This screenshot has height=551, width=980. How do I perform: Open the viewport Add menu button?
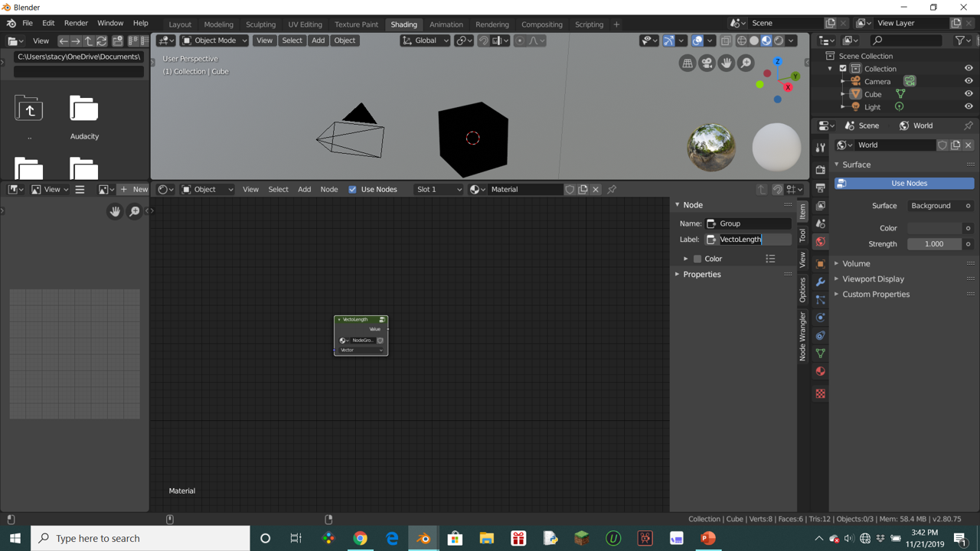[x=318, y=41]
